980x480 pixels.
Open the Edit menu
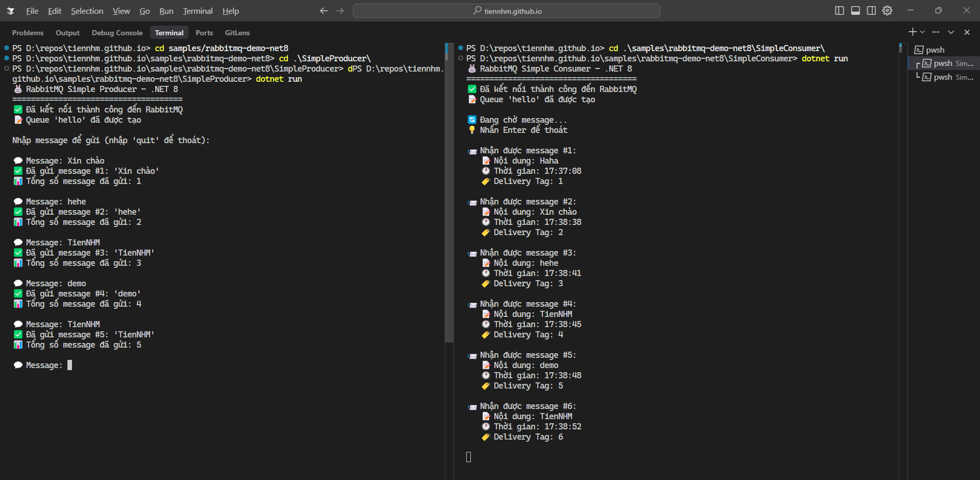(x=55, y=11)
